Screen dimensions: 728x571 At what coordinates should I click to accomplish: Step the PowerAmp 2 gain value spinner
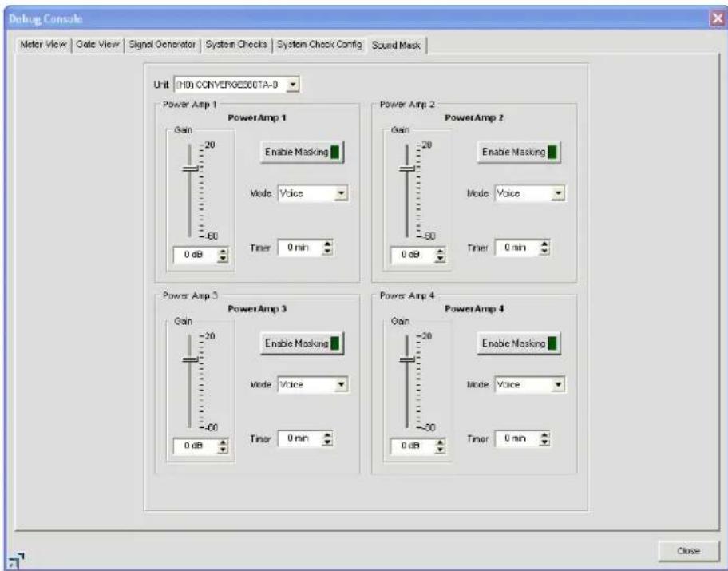point(440,255)
